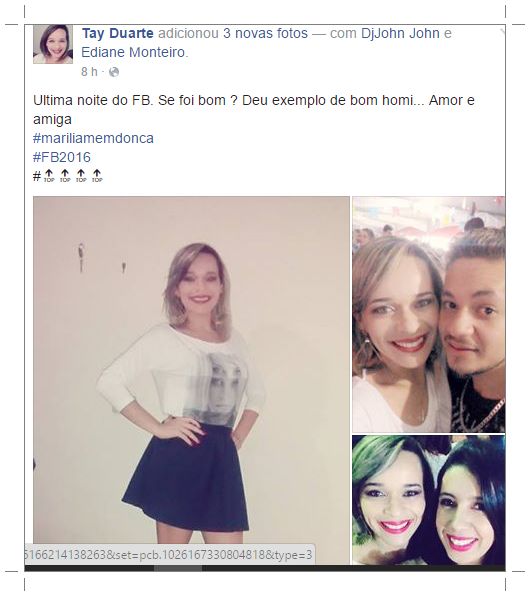
Task: Open the large photo of woman in skirt
Action: (191, 380)
